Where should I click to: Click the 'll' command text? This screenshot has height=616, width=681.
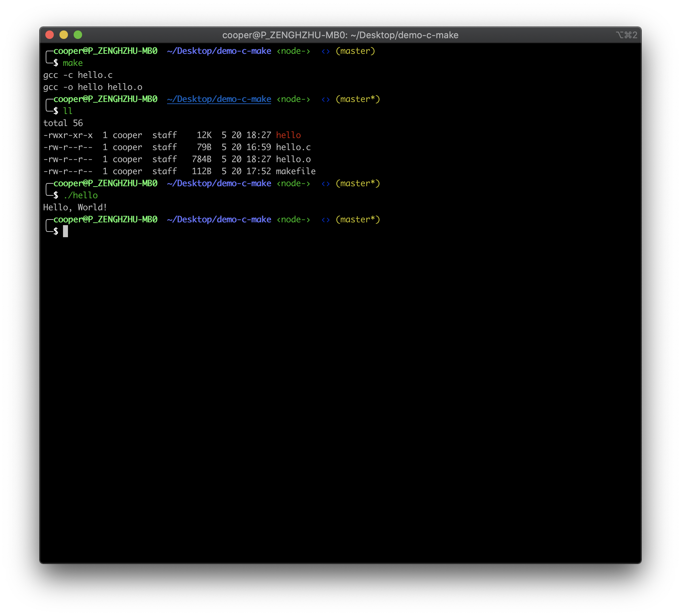click(68, 111)
